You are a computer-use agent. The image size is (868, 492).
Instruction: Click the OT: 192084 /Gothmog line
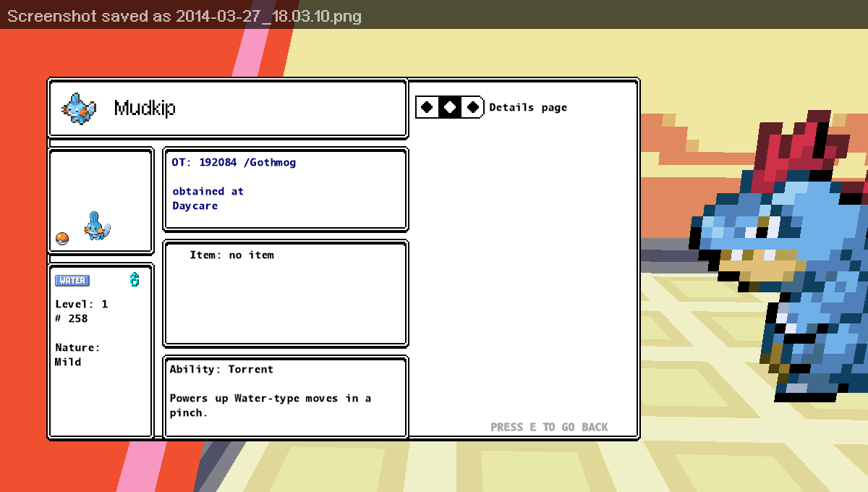click(x=234, y=162)
